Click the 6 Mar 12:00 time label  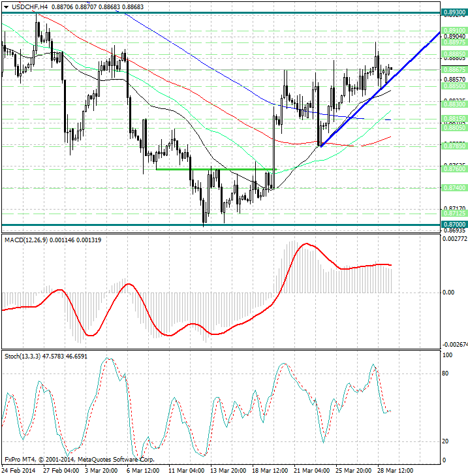tap(143, 471)
